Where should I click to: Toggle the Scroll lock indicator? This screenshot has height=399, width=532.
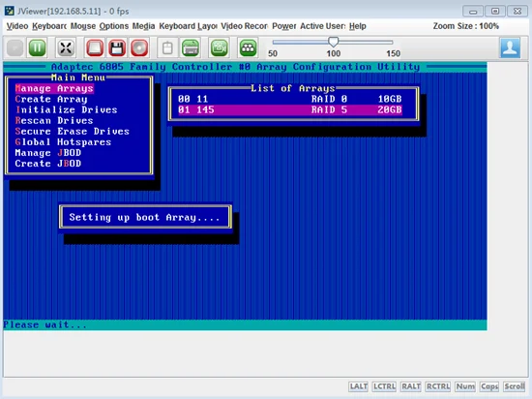[x=515, y=386]
